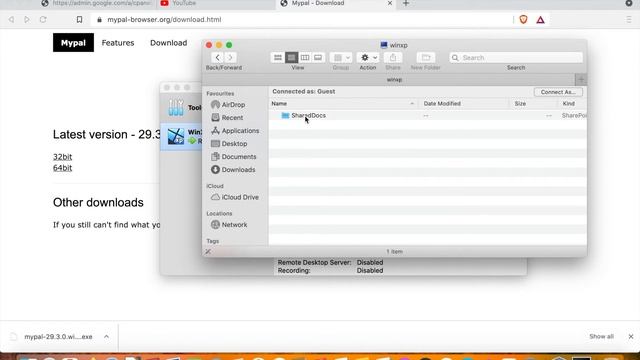Click Show all downloads
The width and height of the screenshot is (640, 360).
(601, 337)
